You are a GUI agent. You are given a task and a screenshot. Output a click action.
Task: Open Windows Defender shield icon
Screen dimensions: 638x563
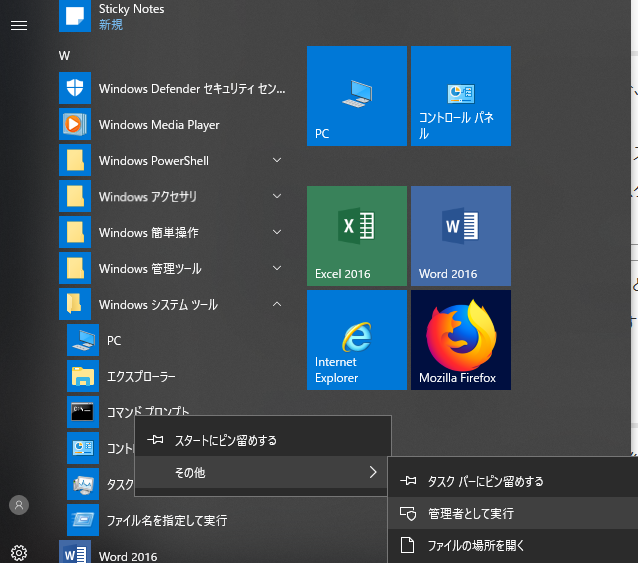75,88
